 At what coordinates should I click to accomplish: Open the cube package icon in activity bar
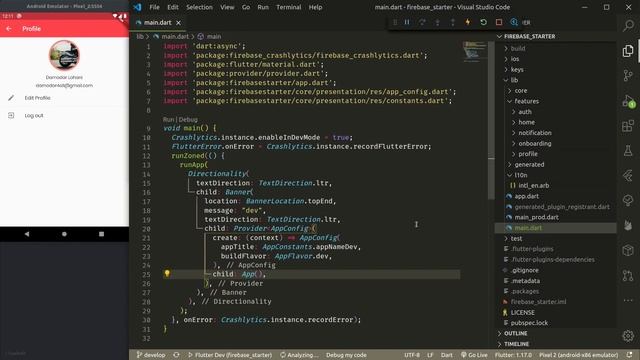628,250
